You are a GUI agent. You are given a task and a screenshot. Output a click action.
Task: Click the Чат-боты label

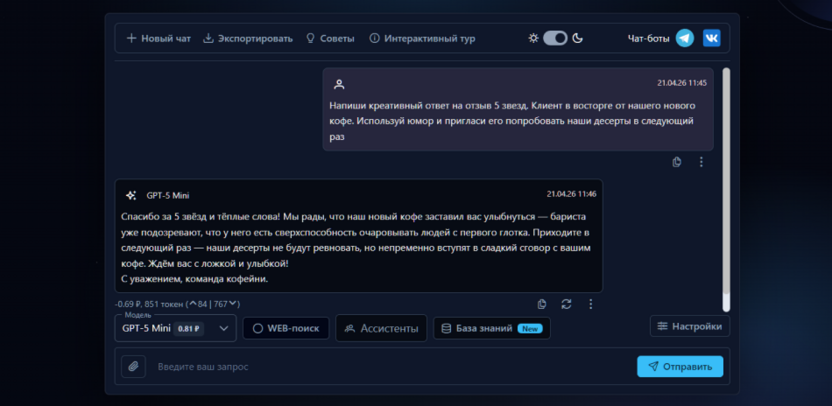pos(648,39)
